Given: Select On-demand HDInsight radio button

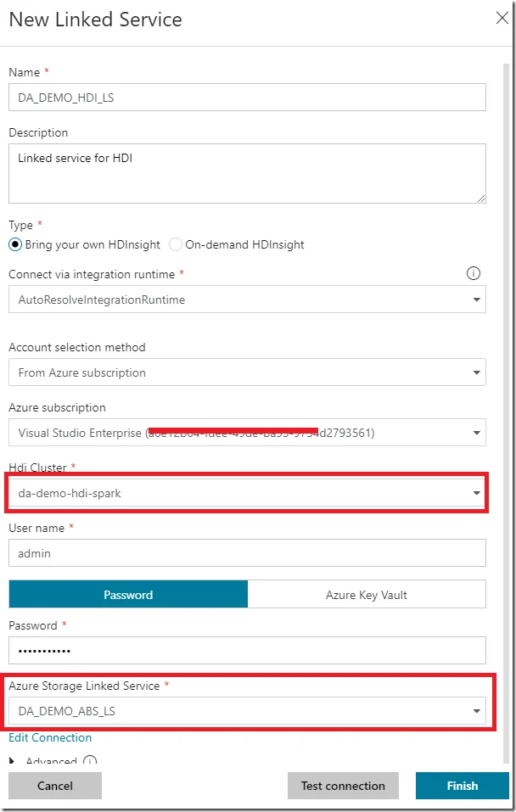Looking at the screenshot, I should click(x=176, y=244).
